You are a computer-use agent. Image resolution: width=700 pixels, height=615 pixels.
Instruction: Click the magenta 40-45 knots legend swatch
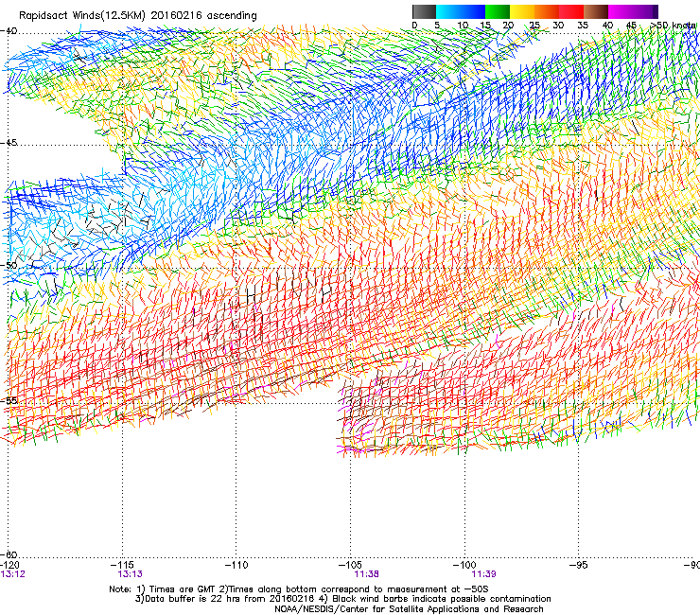621,11
